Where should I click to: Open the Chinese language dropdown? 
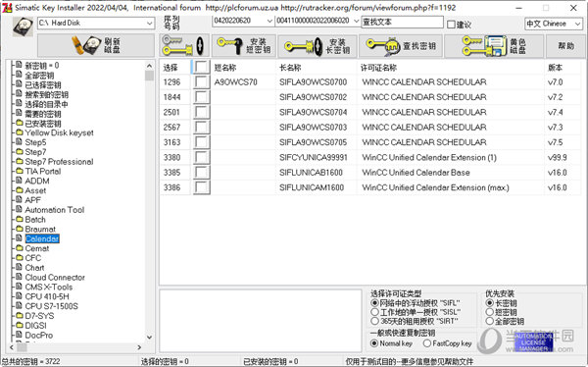[x=553, y=24]
